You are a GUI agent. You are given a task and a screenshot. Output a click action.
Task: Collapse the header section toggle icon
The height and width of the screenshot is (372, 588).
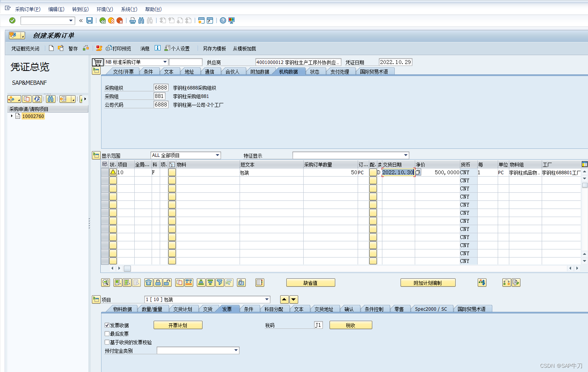[x=96, y=71]
